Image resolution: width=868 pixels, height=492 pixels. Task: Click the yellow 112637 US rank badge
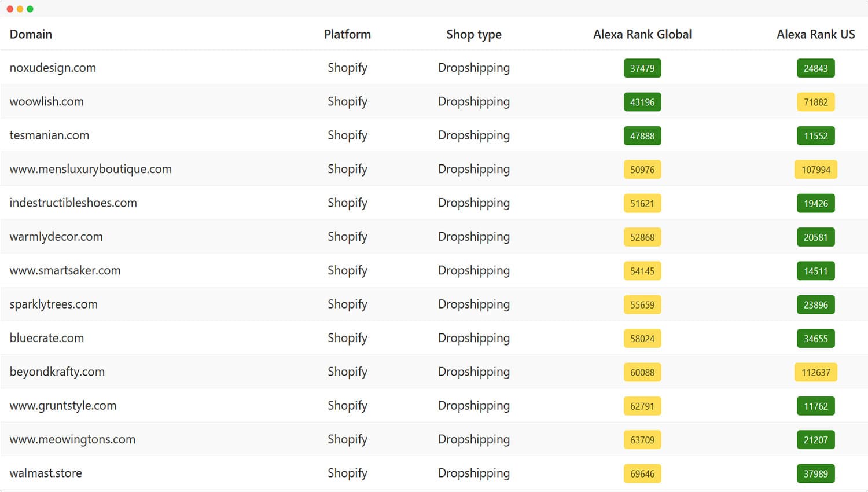(x=816, y=372)
